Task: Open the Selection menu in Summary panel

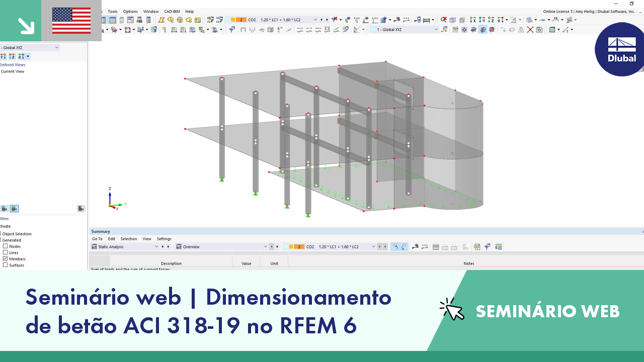Action: click(129, 239)
